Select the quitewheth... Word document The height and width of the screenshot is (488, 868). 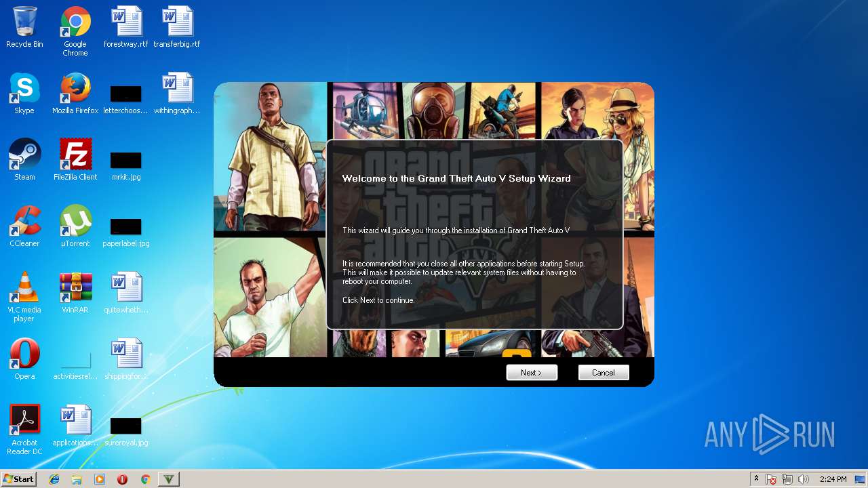point(126,293)
